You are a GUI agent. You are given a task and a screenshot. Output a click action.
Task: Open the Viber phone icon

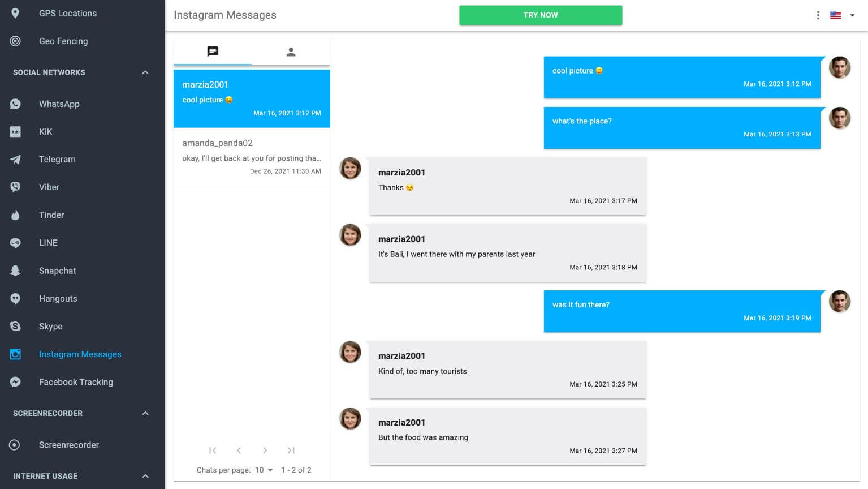pyautogui.click(x=15, y=187)
